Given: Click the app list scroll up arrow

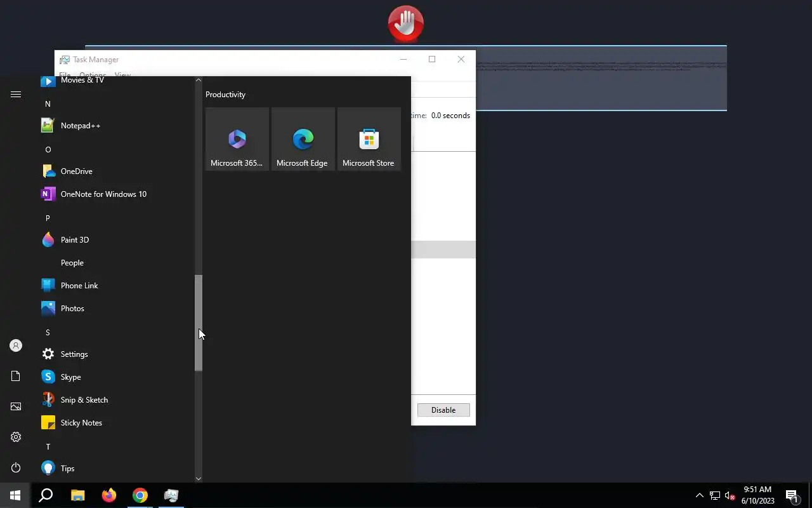Looking at the screenshot, I should pyautogui.click(x=199, y=80).
